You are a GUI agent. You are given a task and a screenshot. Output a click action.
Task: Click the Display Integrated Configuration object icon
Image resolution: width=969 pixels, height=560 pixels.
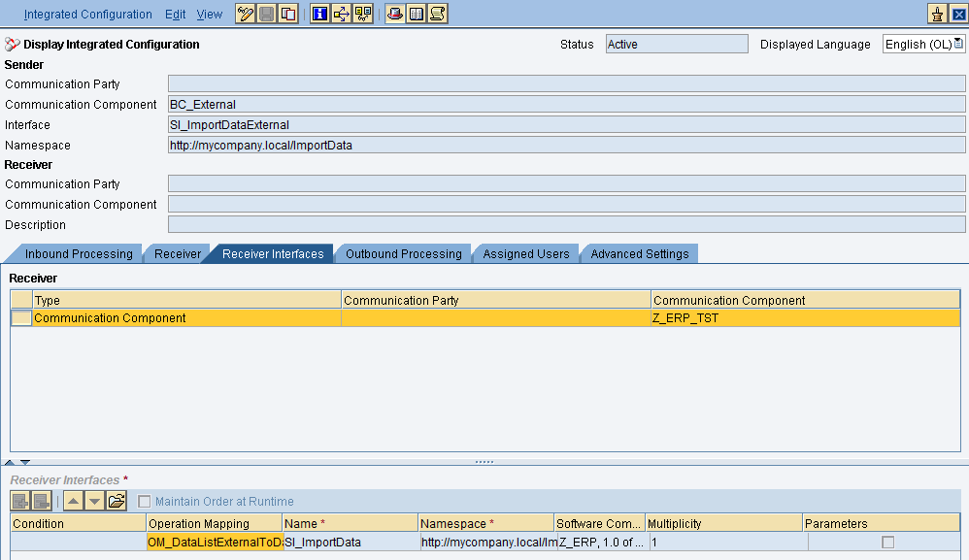click(x=13, y=45)
